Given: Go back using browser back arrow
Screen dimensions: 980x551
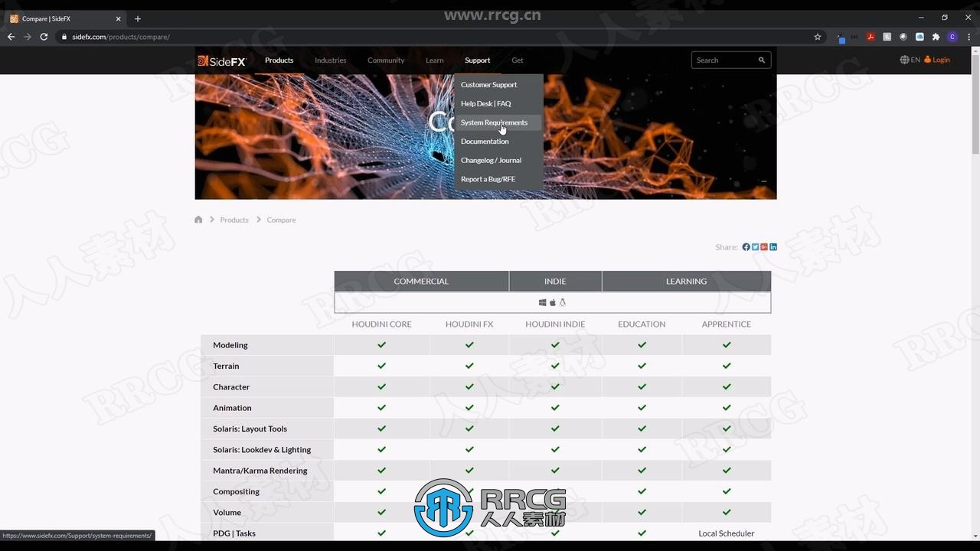Looking at the screenshot, I should pyautogui.click(x=11, y=37).
